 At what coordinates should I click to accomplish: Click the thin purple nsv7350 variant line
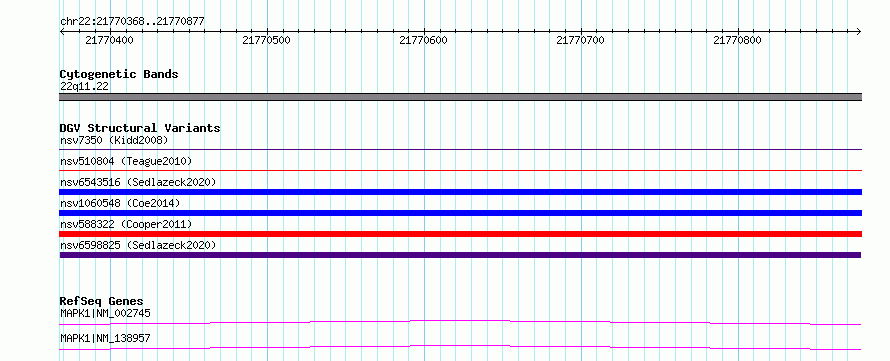pyautogui.click(x=460, y=149)
